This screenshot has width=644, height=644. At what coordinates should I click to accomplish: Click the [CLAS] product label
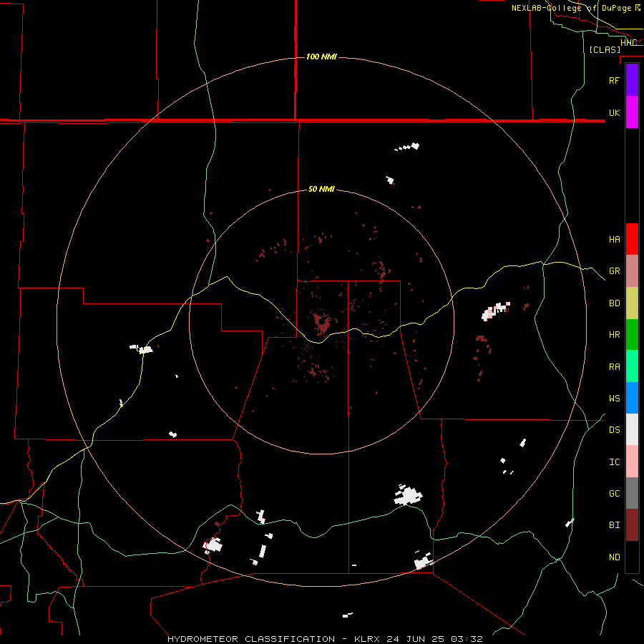pyautogui.click(x=605, y=49)
